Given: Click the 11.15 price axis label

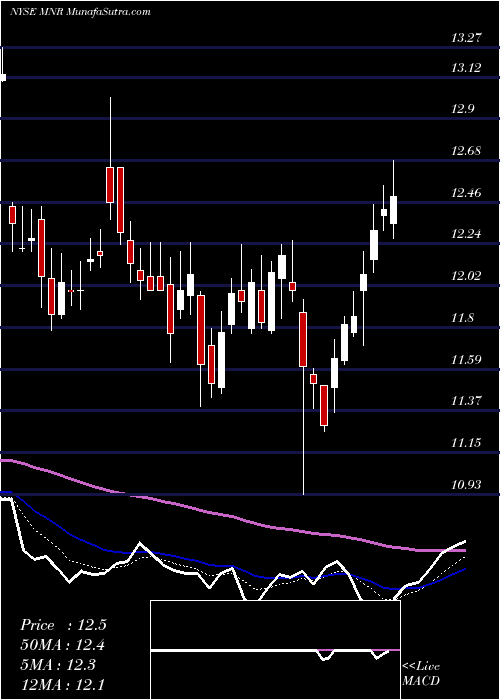Looking at the screenshot, I should [466, 442].
